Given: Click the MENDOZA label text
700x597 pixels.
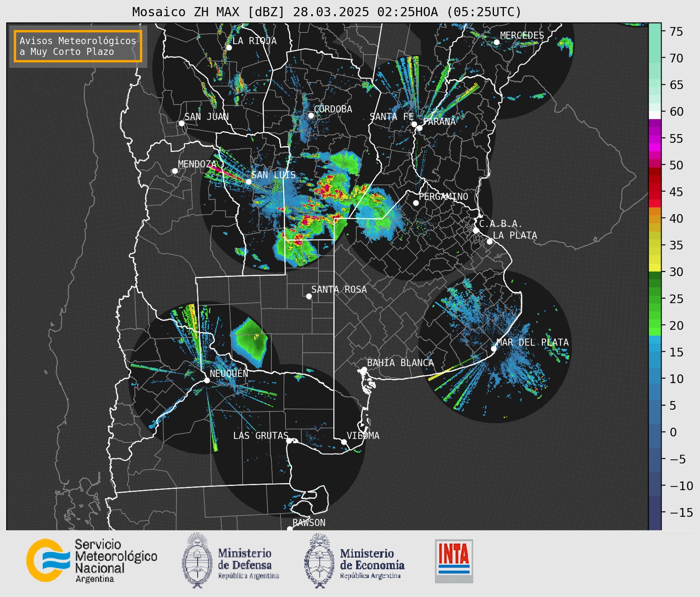Looking at the screenshot, I should 198,164.
